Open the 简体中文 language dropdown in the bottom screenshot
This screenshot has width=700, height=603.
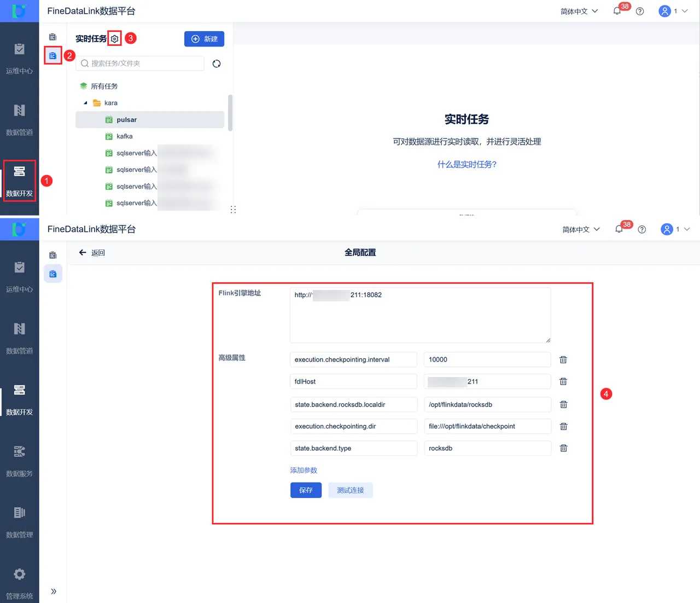click(581, 229)
